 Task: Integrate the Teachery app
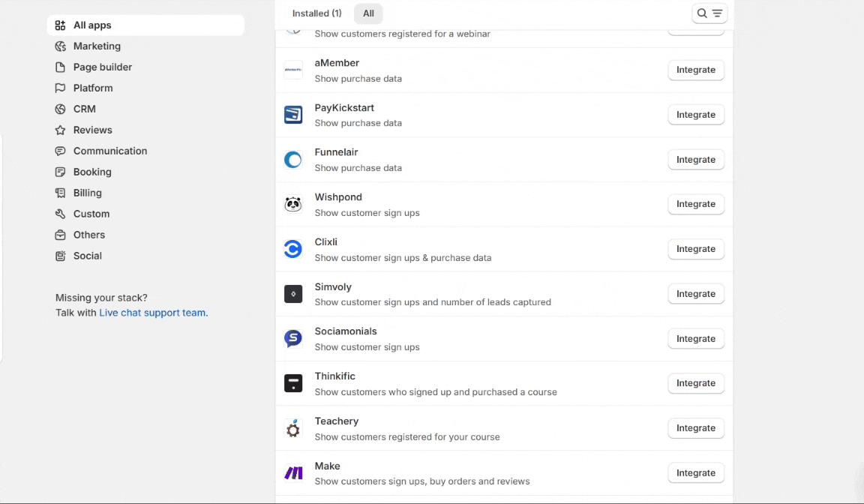(x=696, y=428)
